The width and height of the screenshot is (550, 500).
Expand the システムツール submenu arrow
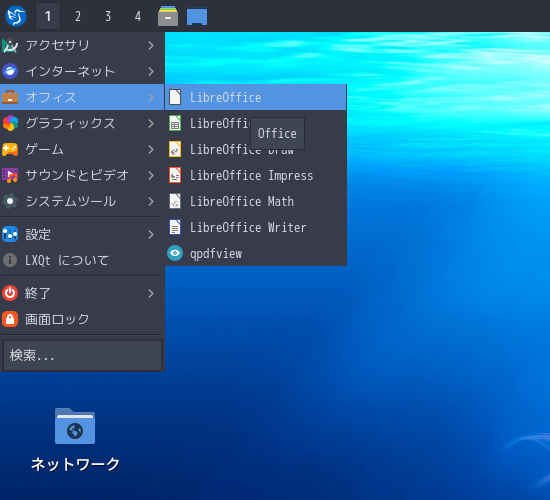coord(151,201)
